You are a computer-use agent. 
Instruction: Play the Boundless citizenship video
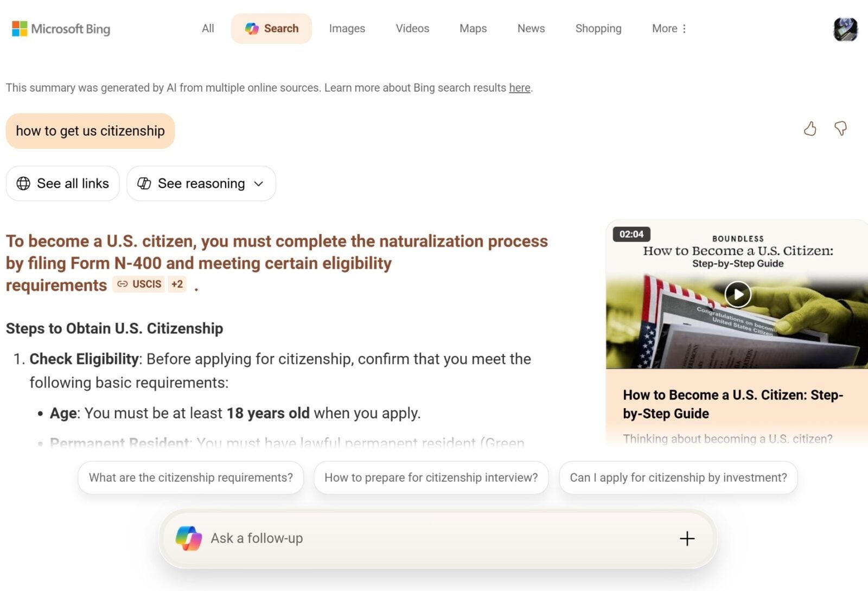[x=738, y=294]
